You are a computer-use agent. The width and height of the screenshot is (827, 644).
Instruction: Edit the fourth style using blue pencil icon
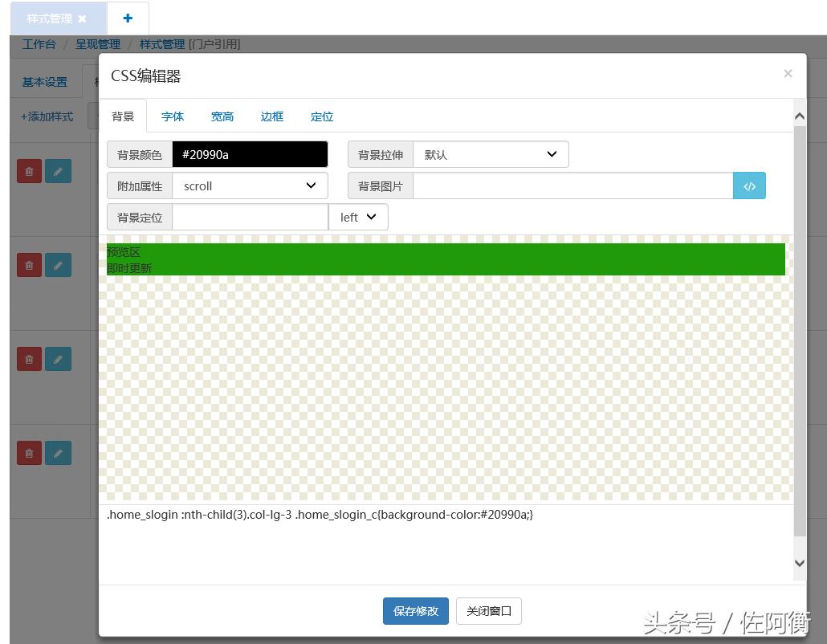click(x=58, y=453)
